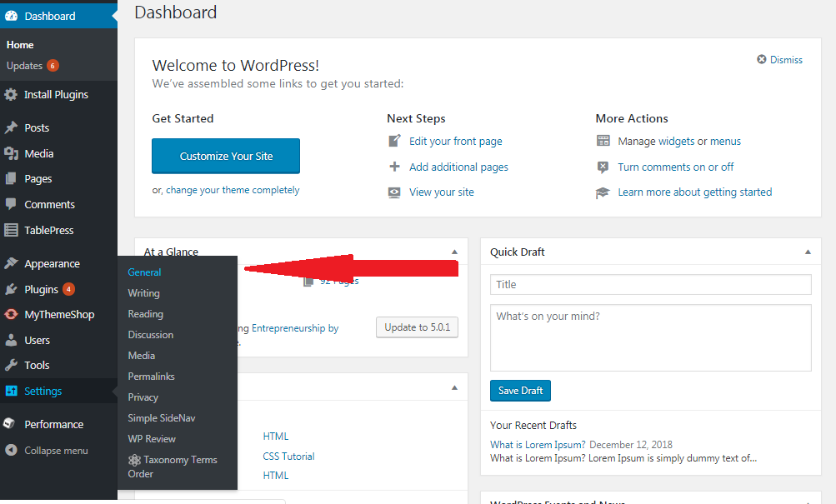Click the View your site screen icon
836x504 pixels.
tap(394, 192)
